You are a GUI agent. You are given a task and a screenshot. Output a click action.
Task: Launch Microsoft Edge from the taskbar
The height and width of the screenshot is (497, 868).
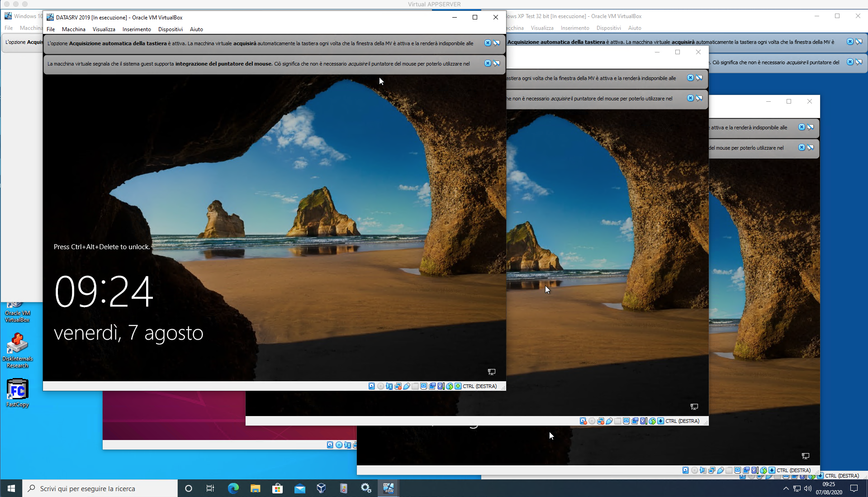(x=233, y=488)
